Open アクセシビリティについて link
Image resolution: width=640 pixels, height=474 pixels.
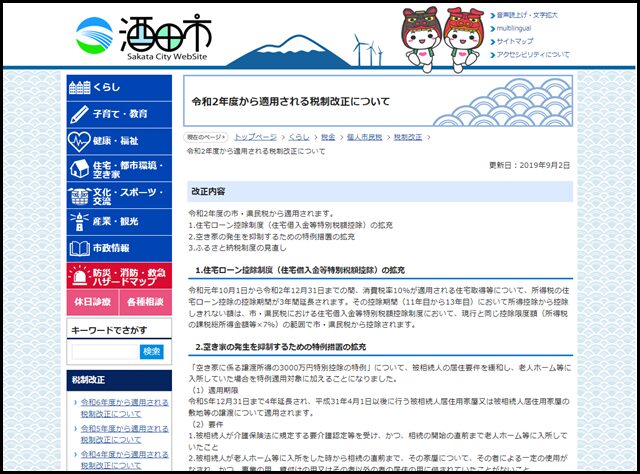point(533,55)
